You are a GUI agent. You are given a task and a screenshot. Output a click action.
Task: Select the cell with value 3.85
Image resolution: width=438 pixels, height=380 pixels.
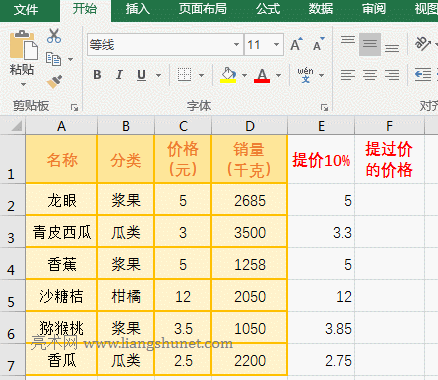[321, 328]
